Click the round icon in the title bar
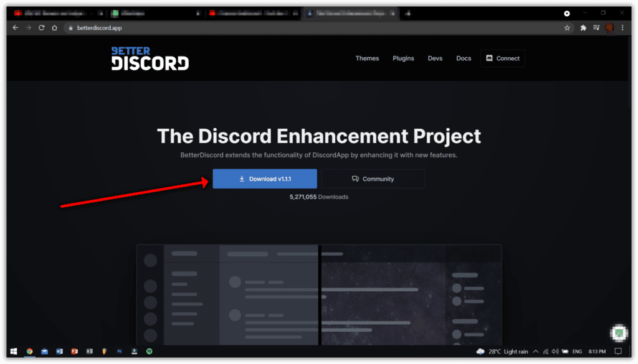The width and height of the screenshot is (638, 364). coord(567,14)
